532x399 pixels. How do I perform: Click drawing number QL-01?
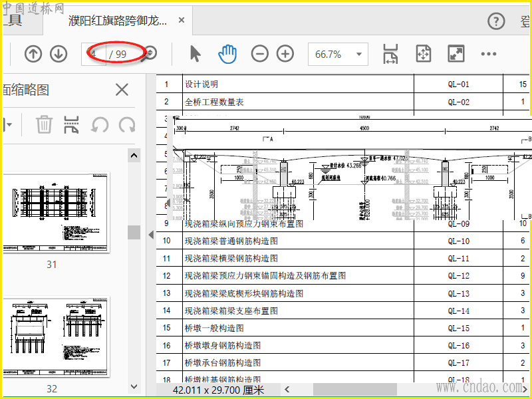click(458, 84)
